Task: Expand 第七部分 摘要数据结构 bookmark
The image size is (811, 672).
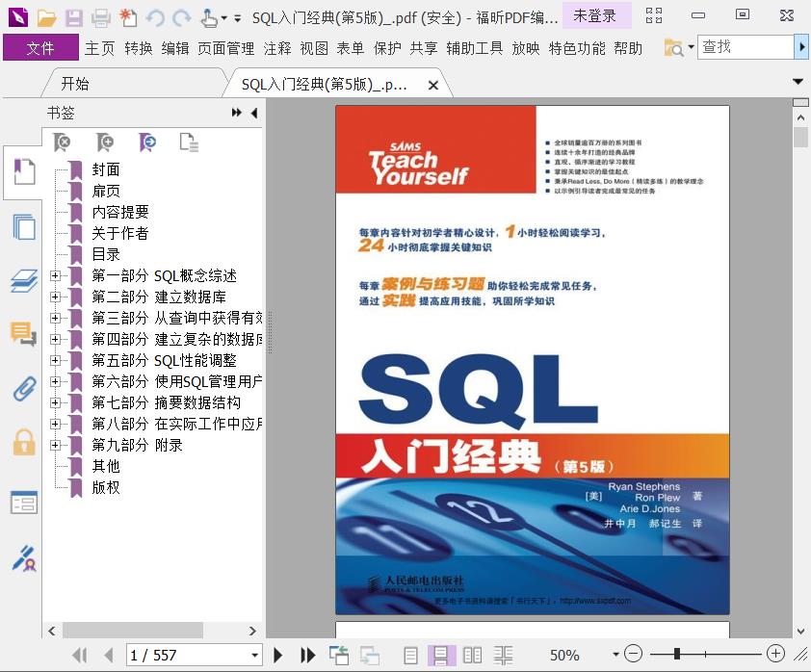Action: coord(55,402)
